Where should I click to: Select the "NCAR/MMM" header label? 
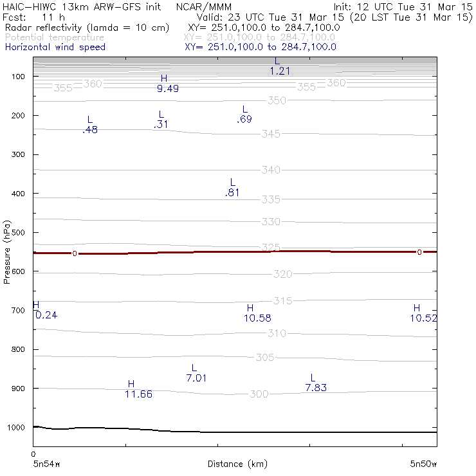pos(204,6)
